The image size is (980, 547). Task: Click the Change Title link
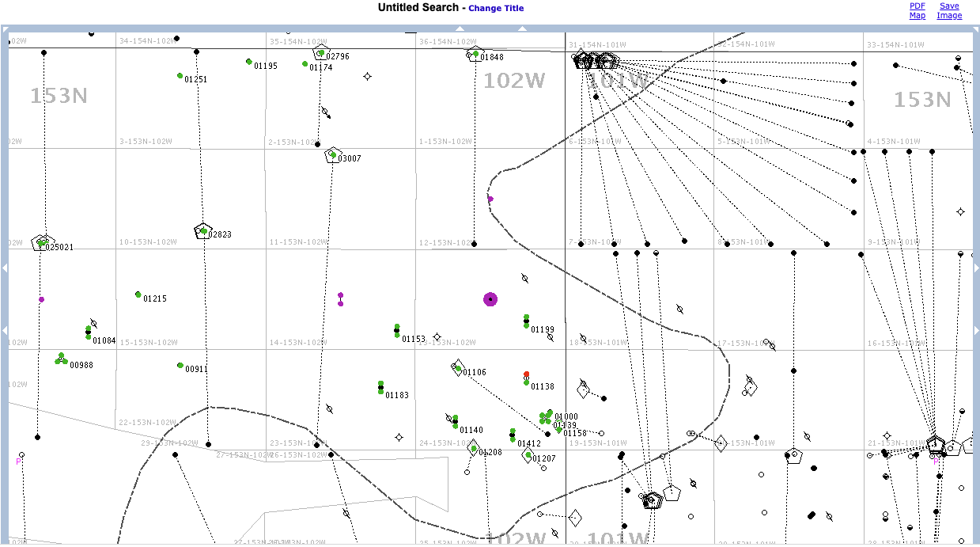[x=495, y=9]
